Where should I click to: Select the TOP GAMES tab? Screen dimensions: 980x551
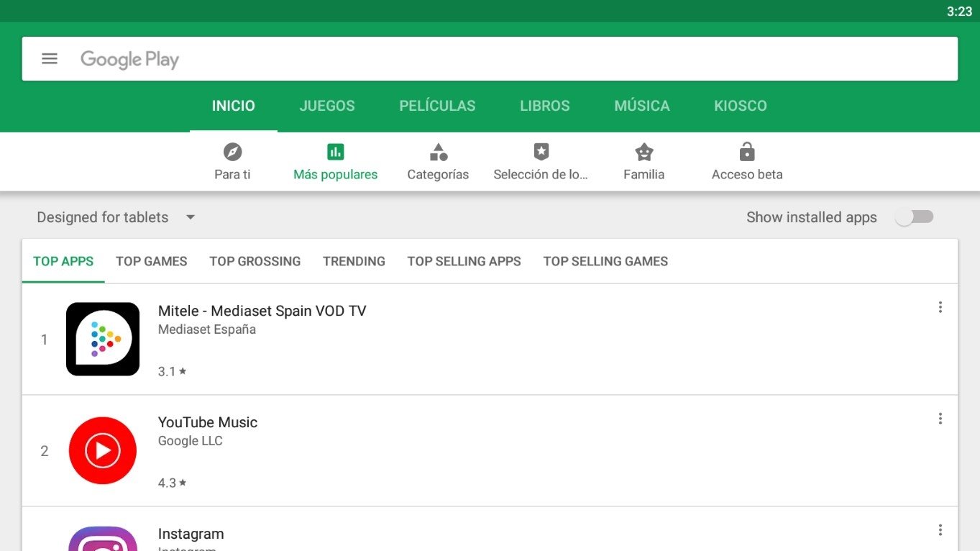click(152, 261)
